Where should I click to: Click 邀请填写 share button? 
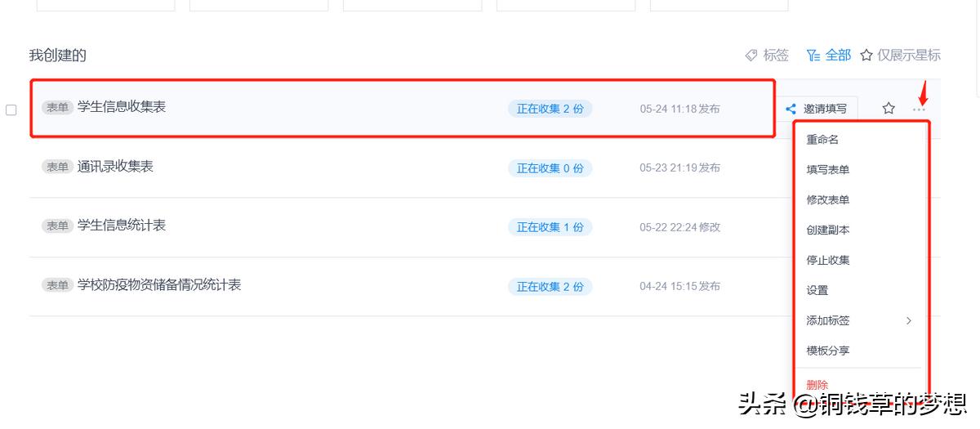817,108
